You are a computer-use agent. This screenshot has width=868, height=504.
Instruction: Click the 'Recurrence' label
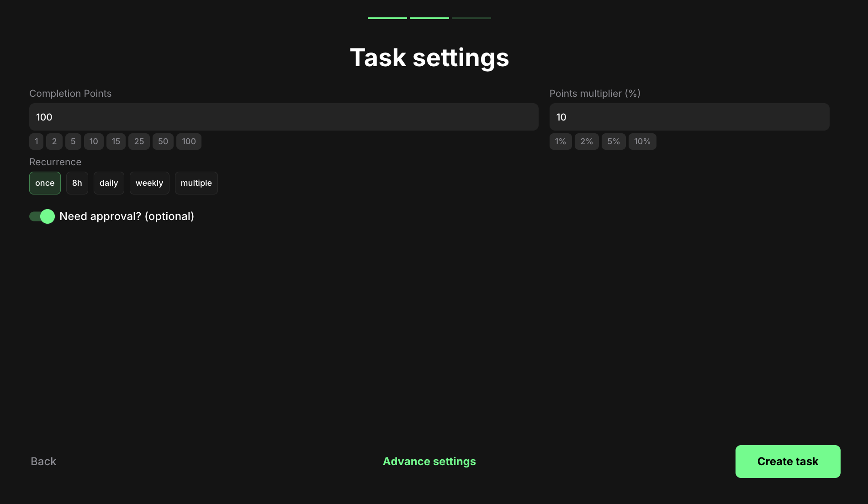pos(55,162)
